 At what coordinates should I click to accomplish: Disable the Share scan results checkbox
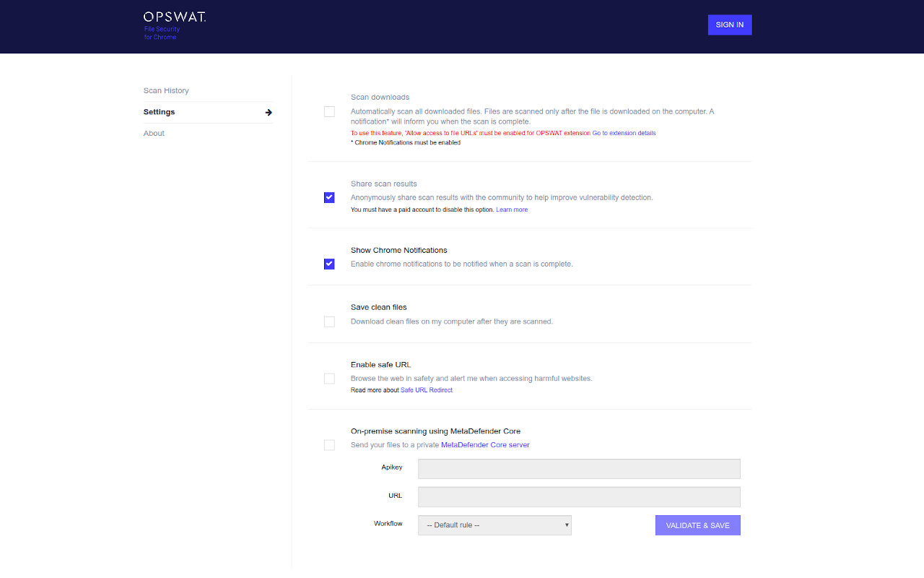(329, 197)
